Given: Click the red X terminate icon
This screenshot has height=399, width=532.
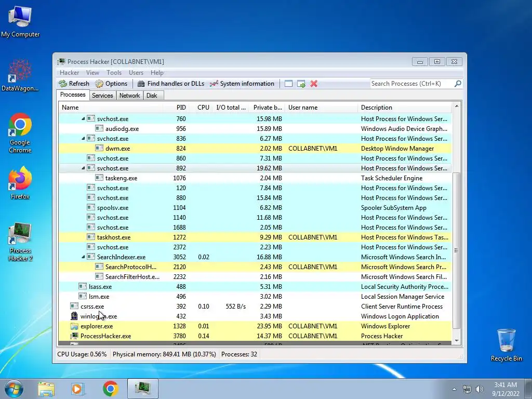Looking at the screenshot, I should tap(314, 84).
